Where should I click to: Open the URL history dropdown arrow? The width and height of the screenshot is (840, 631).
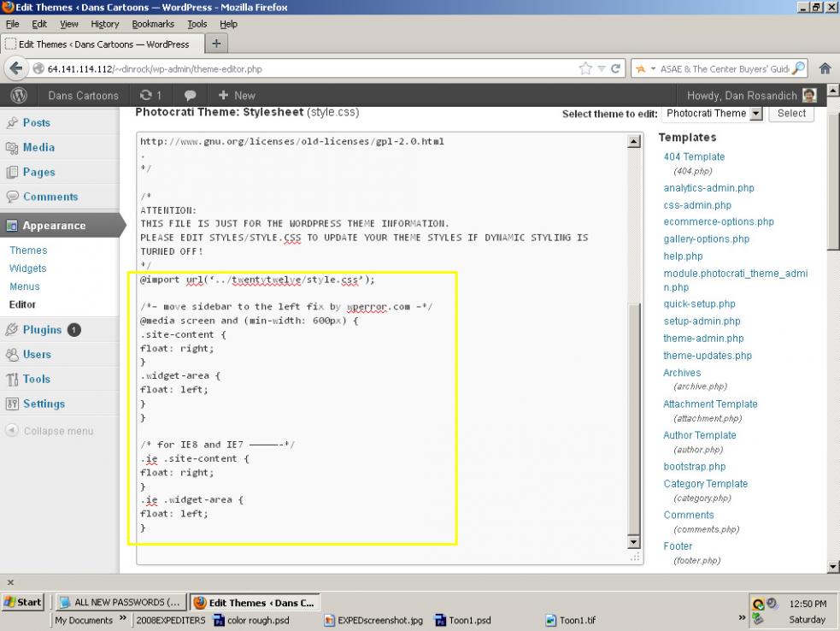pos(602,68)
